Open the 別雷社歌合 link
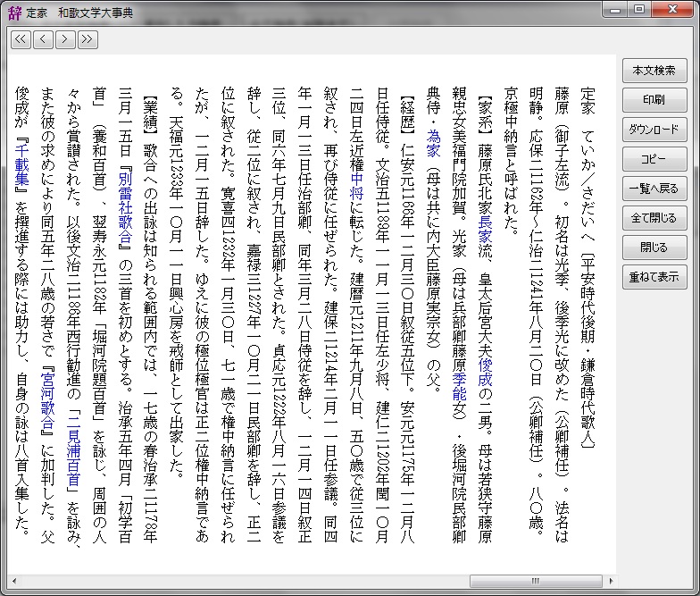This screenshot has height=596, width=700. coord(125,207)
